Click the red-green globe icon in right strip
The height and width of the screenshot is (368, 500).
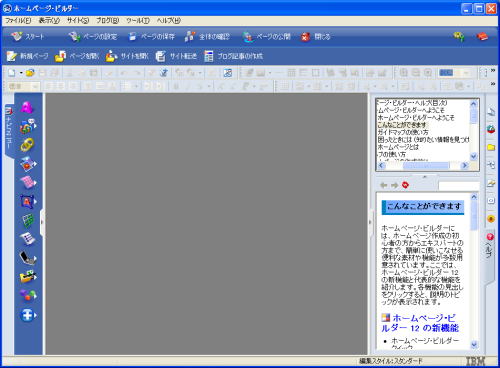tap(491, 129)
